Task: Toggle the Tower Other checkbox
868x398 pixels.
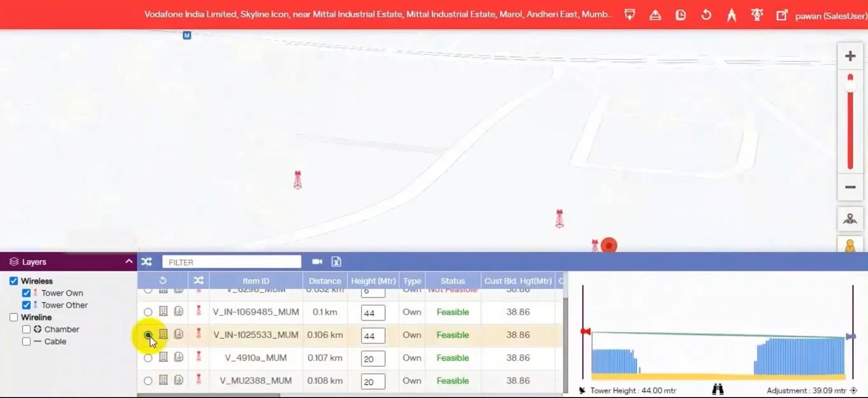Action: tap(26, 305)
